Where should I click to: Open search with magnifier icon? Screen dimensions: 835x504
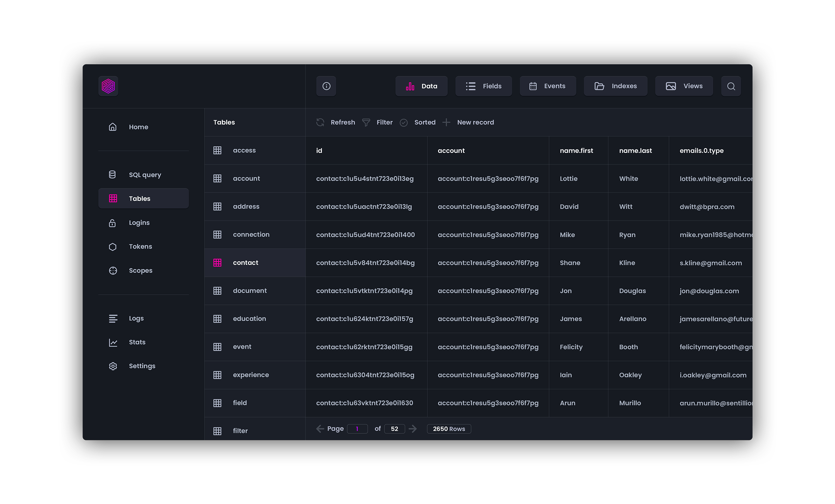[731, 86]
